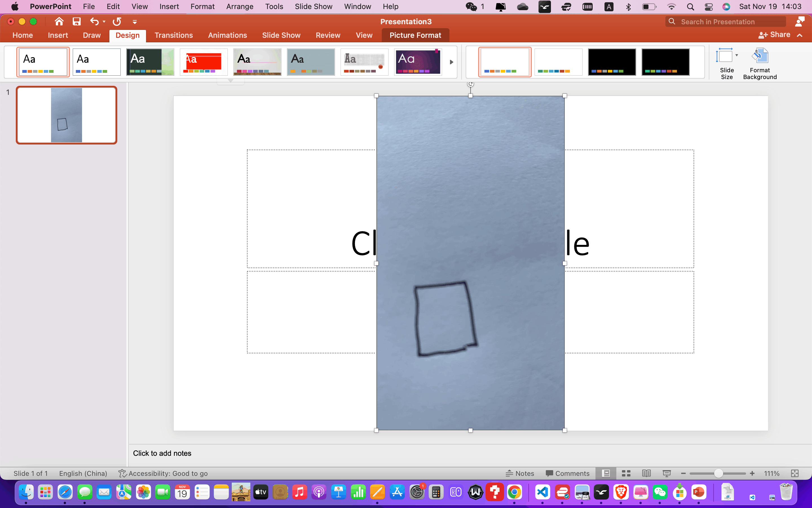The height and width of the screenshot is (508, 812).
Task: Fit slide to current window icon
Action: pos(795,473)
